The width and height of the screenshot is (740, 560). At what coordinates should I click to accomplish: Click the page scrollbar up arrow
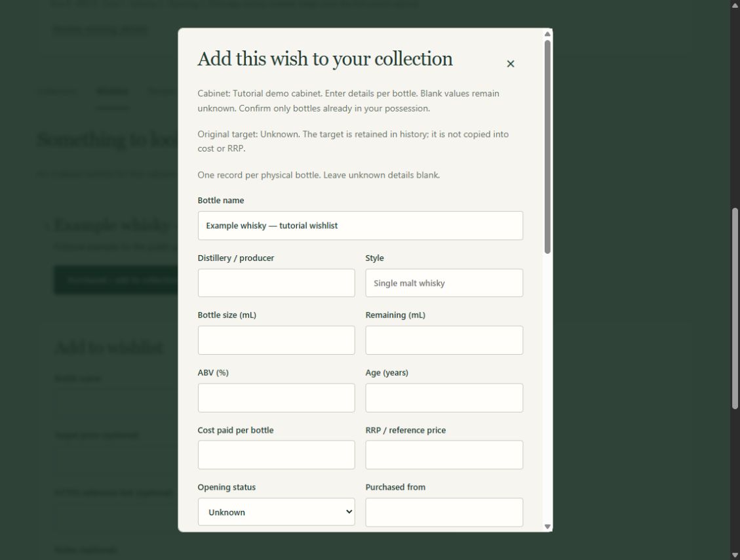(x=735, y=4)
